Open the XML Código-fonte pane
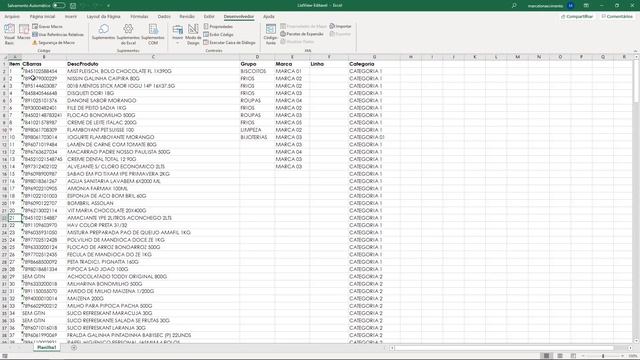Image resolution: width=640 pixels, height=360 pixels. click(x=271, y=34)
